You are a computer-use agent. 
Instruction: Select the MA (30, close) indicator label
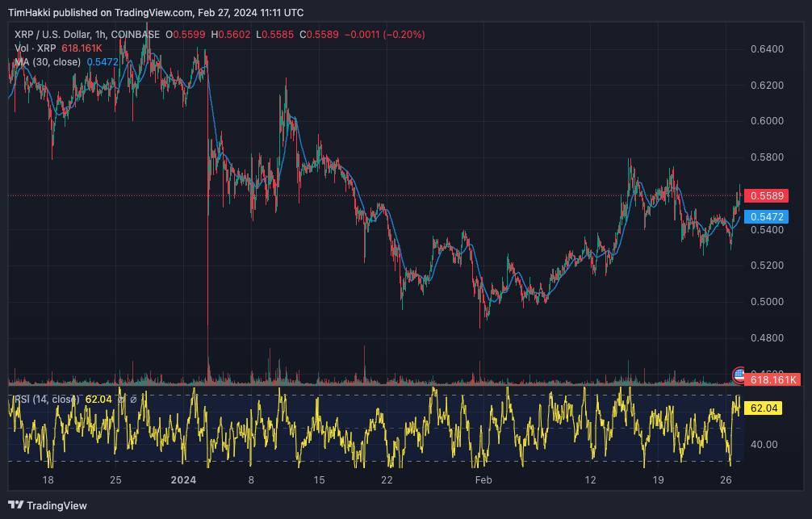[x=48, y=62]
